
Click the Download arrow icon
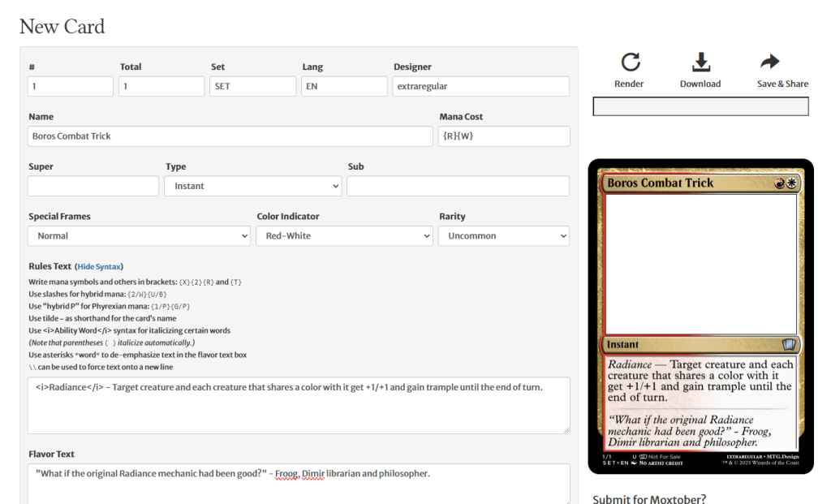point(700,62)
